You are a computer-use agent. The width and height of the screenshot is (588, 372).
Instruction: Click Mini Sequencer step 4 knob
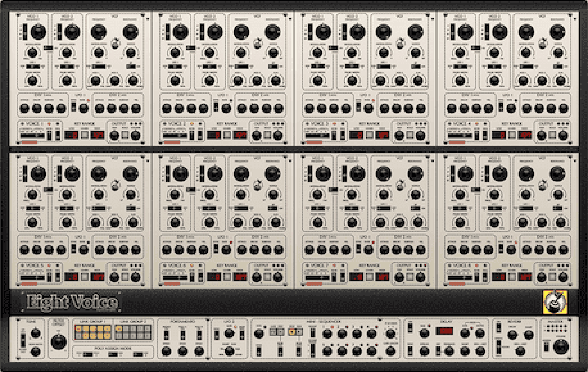point(372,333)
